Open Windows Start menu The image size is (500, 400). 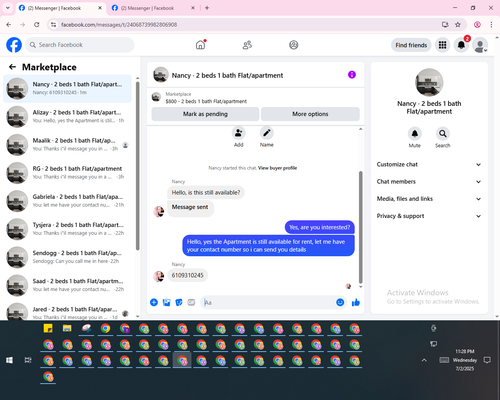coord(9,360)
